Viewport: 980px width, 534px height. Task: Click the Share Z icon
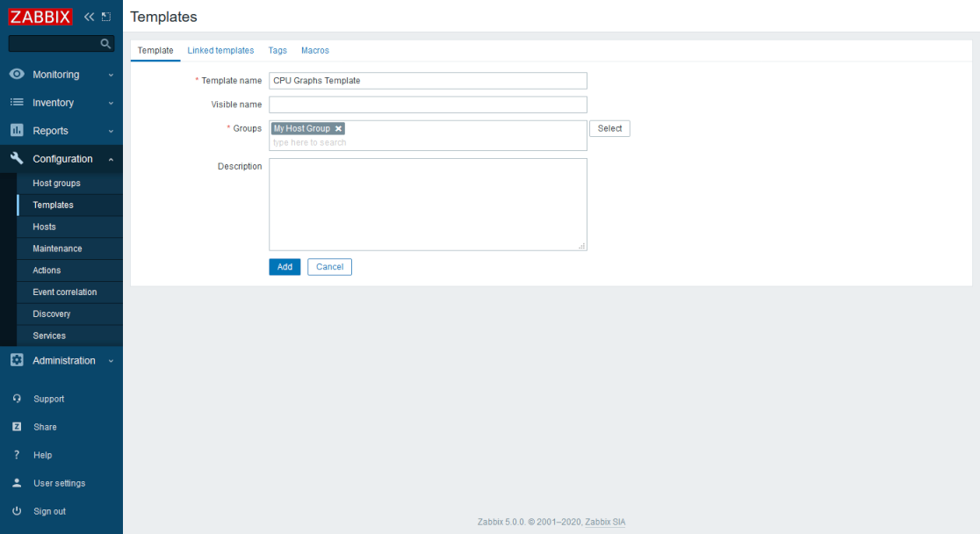pos(17,427)
